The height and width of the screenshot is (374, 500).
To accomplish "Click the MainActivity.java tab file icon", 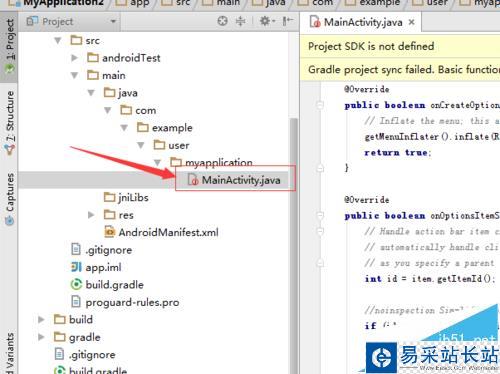I will (315, 22).
